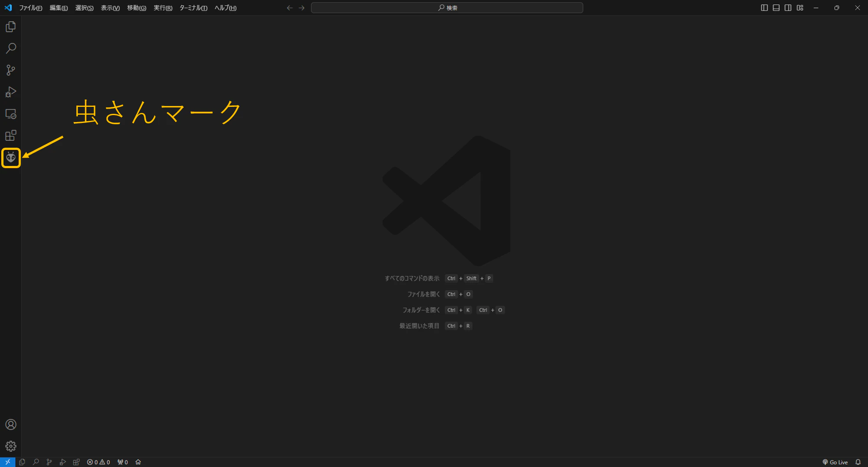Open the 実行(R) menu

tap(163, 8)
